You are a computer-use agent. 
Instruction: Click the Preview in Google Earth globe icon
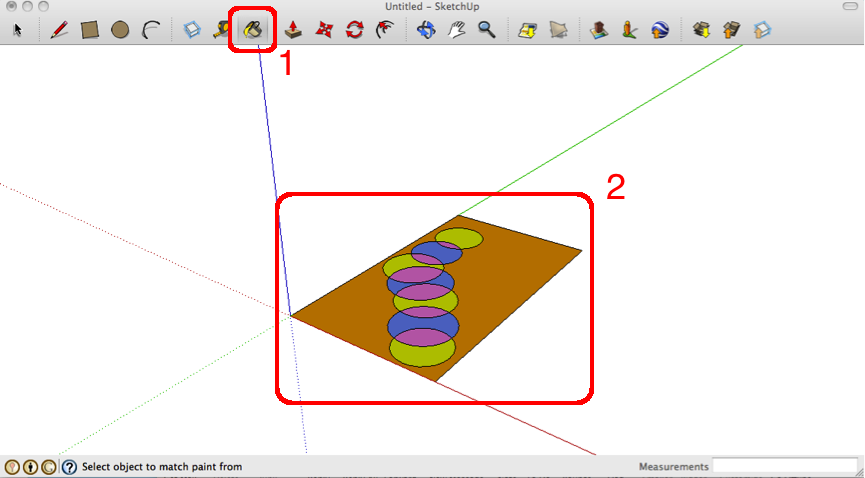[x=660, y=30]
